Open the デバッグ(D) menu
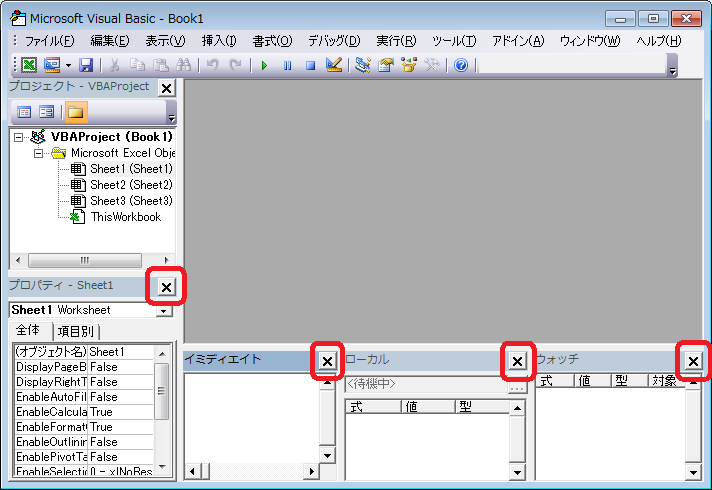Viewport: 712px width, 490px height. pos(334,41)
